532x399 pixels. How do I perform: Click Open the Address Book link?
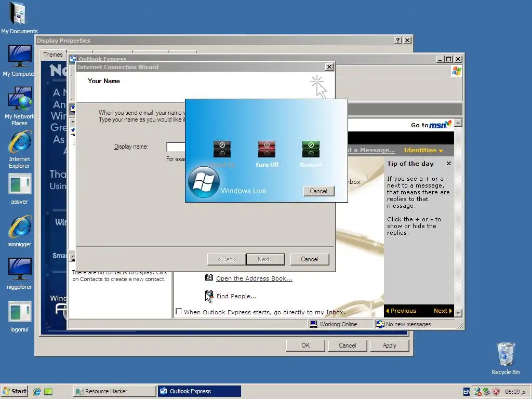(x=254, y=278)
